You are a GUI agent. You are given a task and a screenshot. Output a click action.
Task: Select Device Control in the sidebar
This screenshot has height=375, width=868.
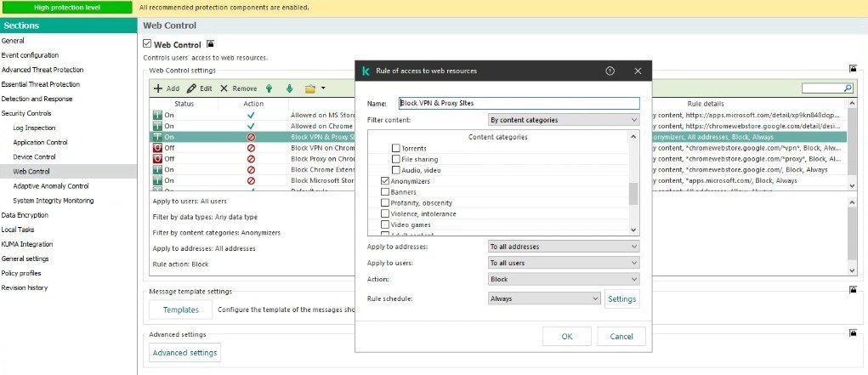34,156
